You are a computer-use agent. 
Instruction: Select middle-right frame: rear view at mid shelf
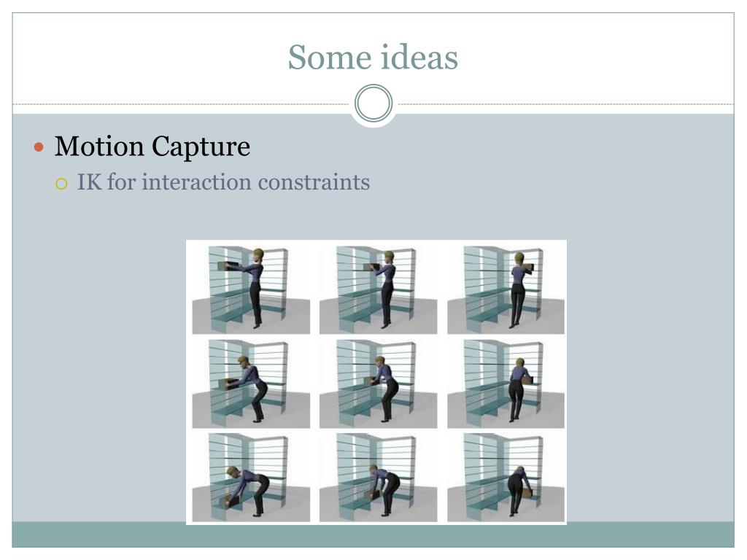tap(506, 384)
